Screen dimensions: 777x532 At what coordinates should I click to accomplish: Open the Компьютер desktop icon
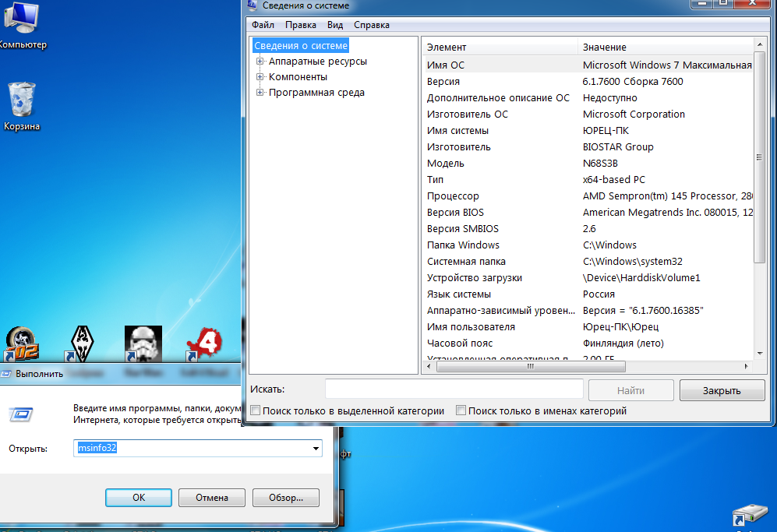coord(19,19)
